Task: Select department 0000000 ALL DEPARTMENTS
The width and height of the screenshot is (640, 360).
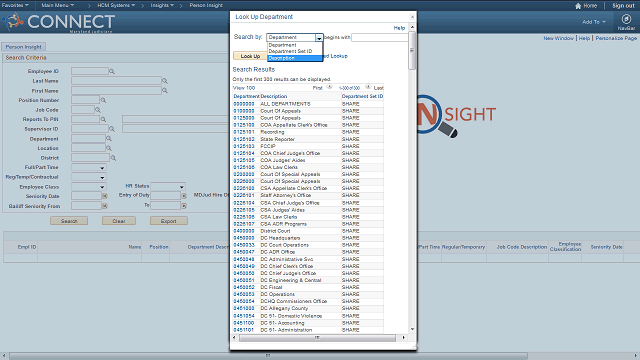Action: pos(244,104)
